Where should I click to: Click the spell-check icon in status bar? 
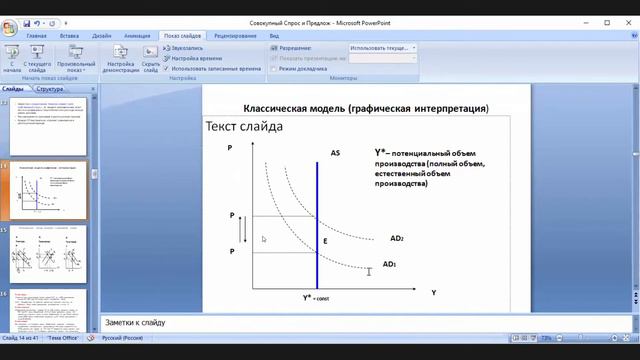tap(91, 338)
